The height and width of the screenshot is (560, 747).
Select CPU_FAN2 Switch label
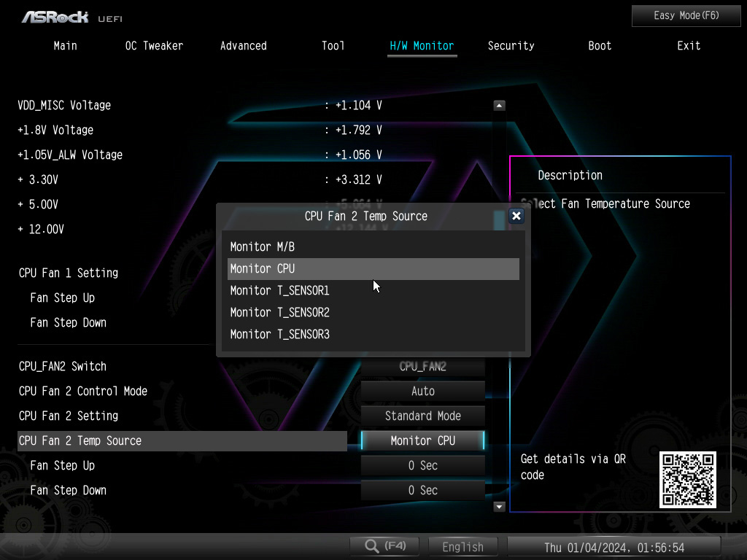tap(63, 366)
